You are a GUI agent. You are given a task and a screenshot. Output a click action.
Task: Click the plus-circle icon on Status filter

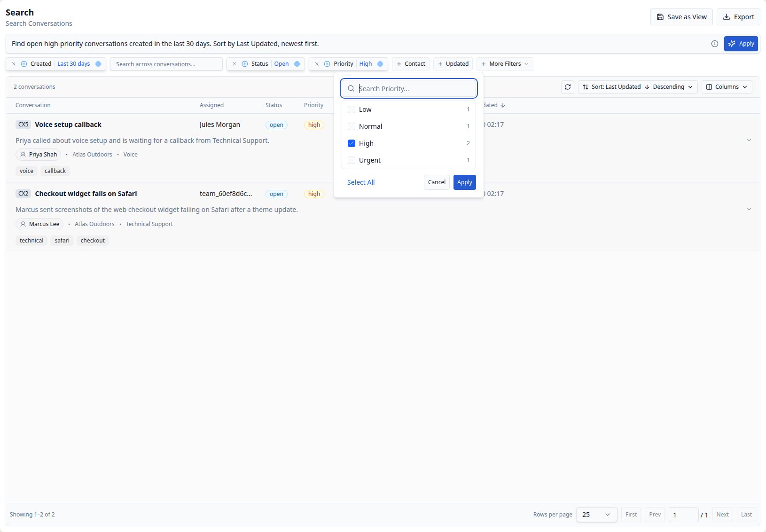point(245,64)
